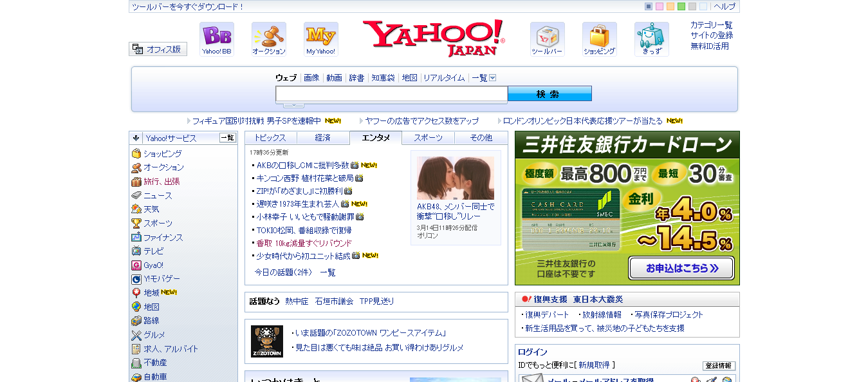
Task: Open the ヘルプ link
Action: [x=725, y=6]
